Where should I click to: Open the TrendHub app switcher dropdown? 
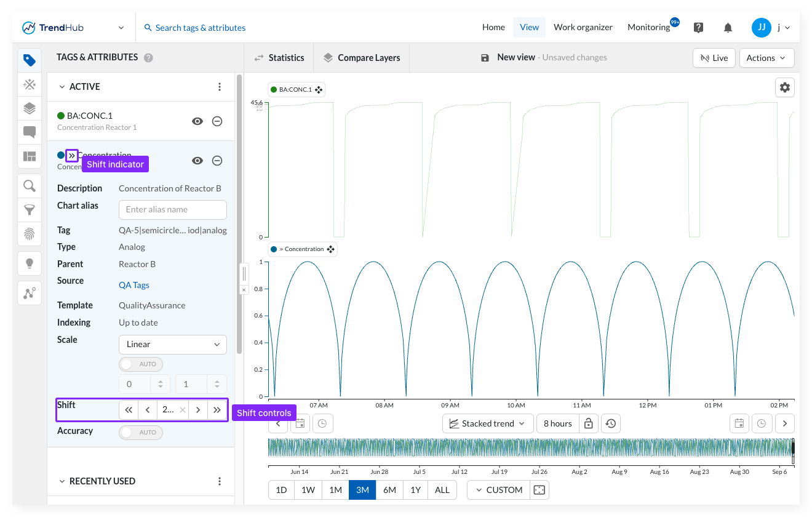click(121, 28)
